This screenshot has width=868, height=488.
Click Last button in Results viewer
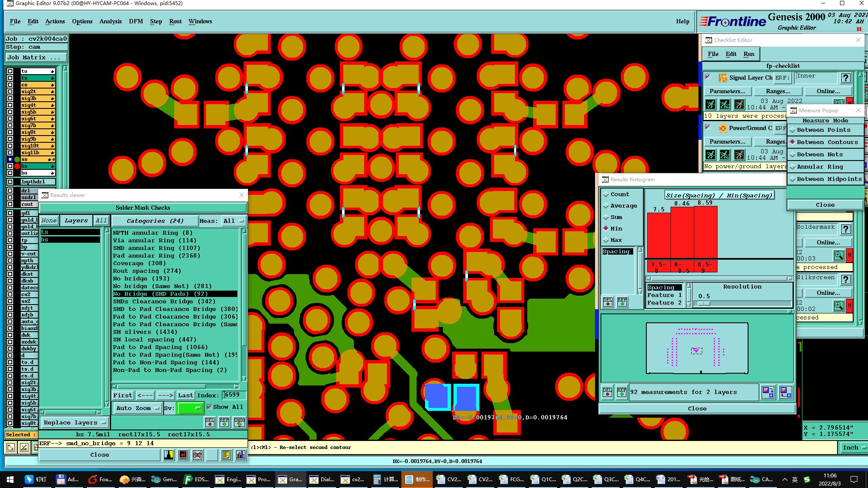[185, 395]
